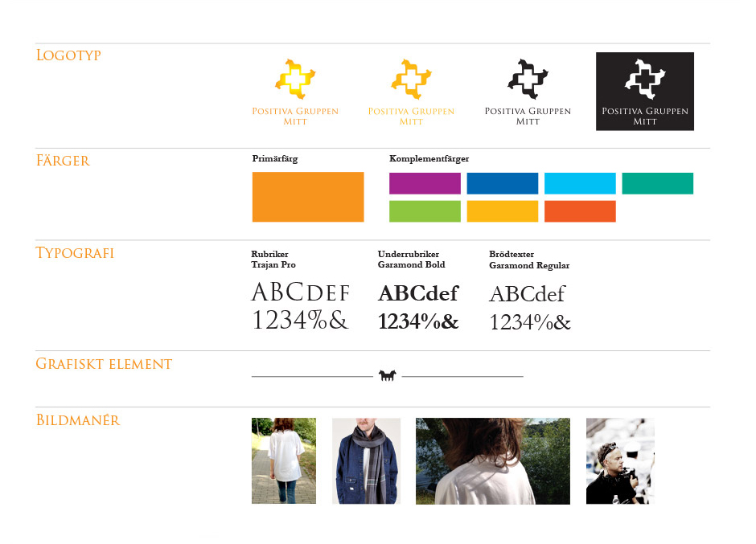Click the Rubriker Trajan Pro label
Screen dimensions: 756x544
(x=273, y=260)
